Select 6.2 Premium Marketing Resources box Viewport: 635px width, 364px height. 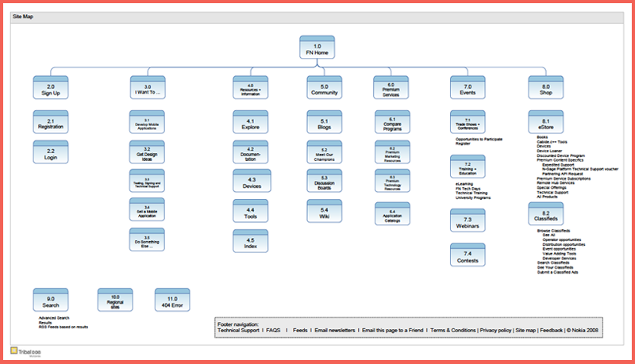[392, 152]
